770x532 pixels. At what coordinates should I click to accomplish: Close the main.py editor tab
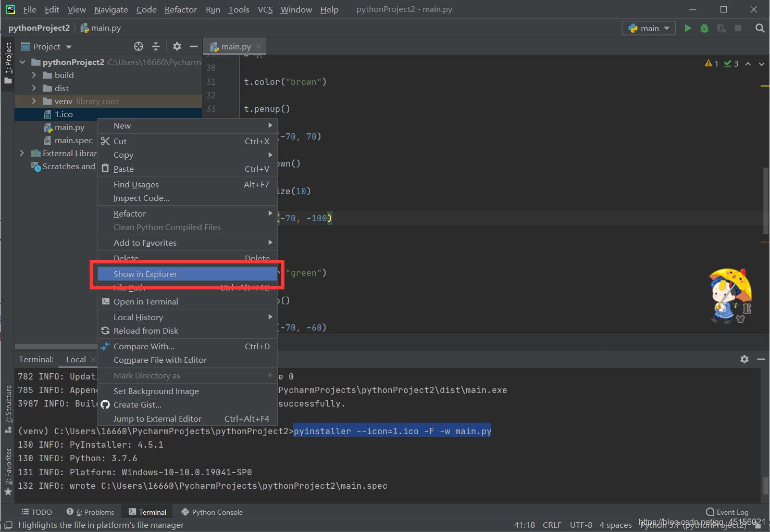coord(258,46)
